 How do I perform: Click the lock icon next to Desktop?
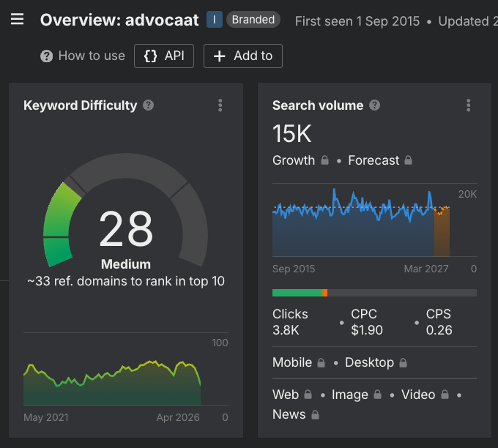tap(403, 362)
